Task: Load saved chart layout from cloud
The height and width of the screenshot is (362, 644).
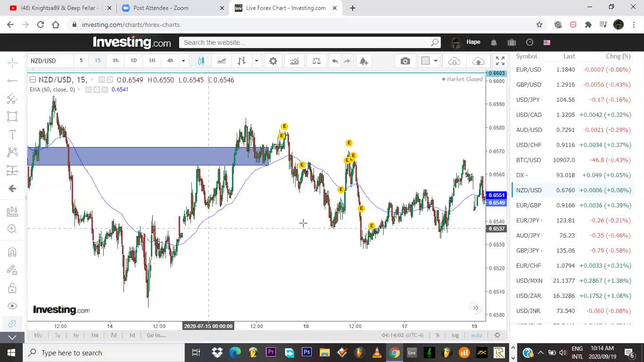Action: pyautogui.click(x=454, y=61)
